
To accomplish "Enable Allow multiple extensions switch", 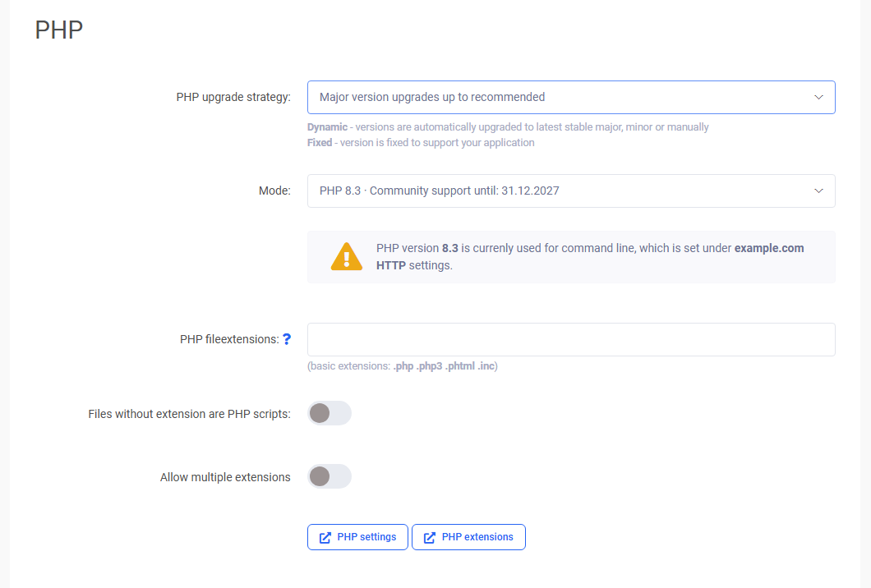I will coord(330,477).
